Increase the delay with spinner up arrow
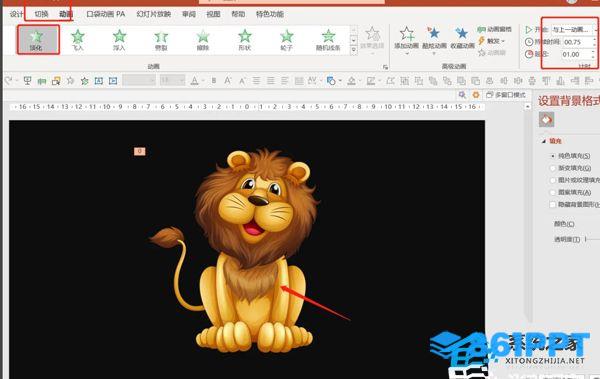Screen dimensions: 600x379 (x=594, y=52)
